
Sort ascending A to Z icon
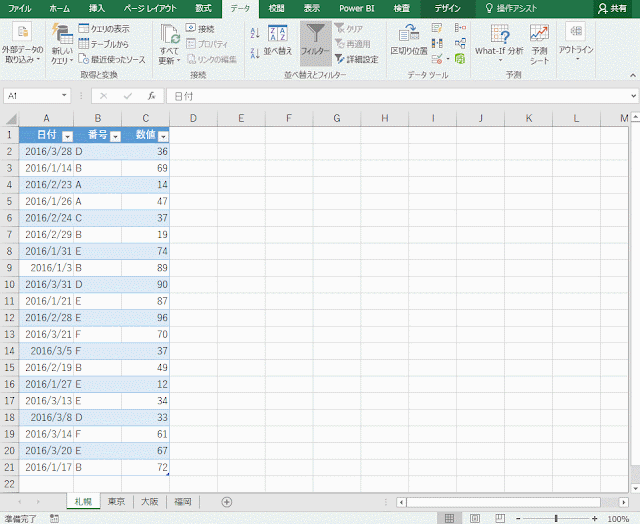click(255, 33)
